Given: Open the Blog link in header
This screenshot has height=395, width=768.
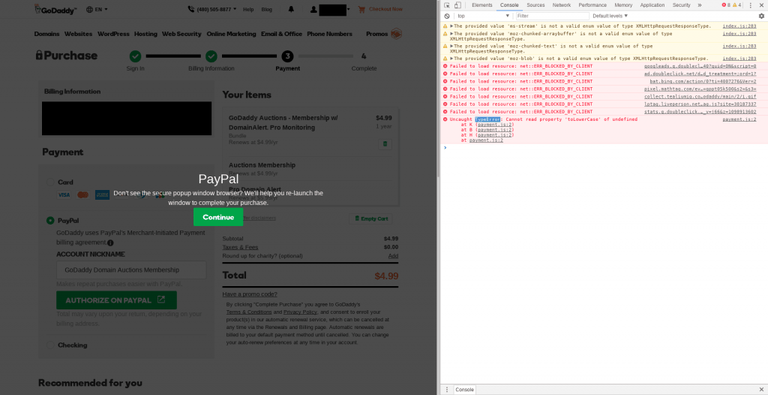Looking at the screenshot, I should tap(266, 9).
